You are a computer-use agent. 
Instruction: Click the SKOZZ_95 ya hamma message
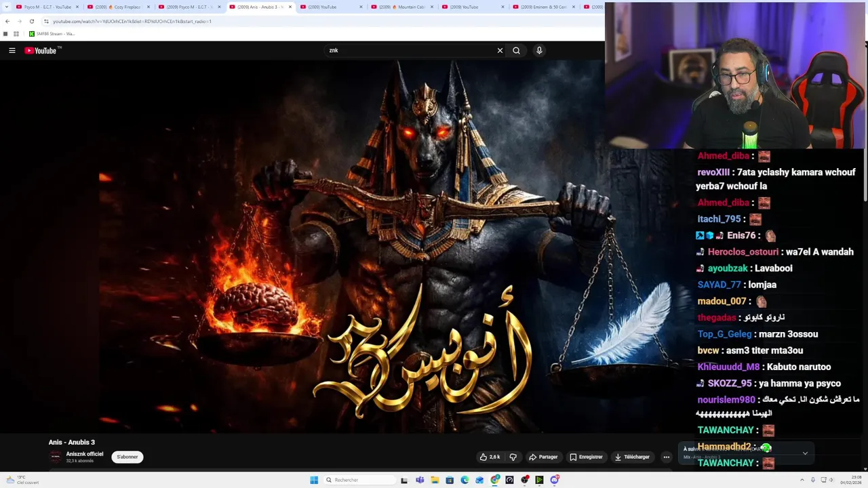(768, 384)
